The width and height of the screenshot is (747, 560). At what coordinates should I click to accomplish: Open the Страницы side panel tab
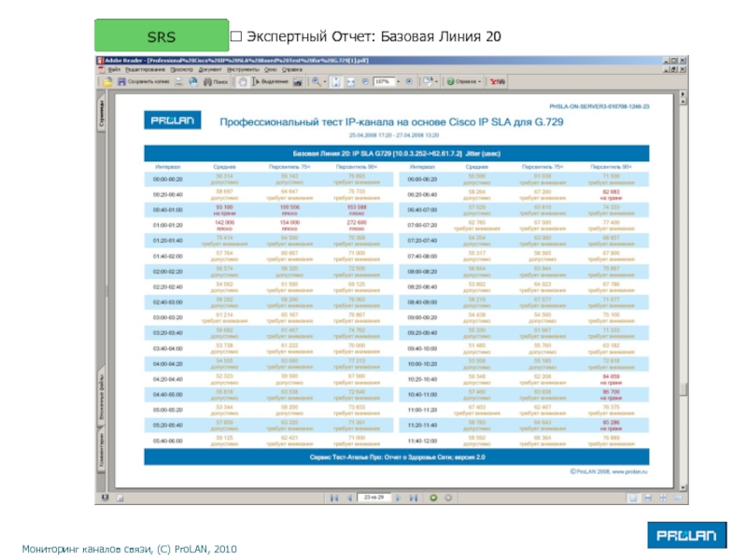click(x=101, y=114)
